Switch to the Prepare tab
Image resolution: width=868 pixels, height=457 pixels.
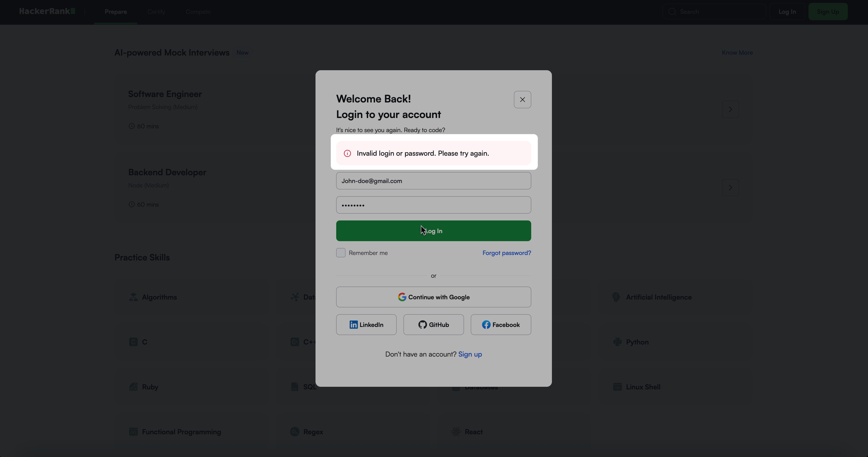coord(116,12)
